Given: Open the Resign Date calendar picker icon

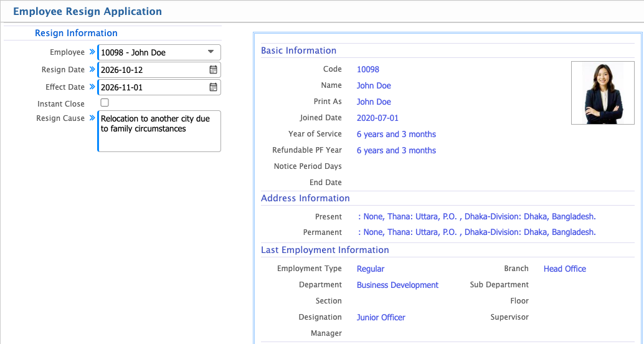Looking at the screenshot, I should 213,70.
